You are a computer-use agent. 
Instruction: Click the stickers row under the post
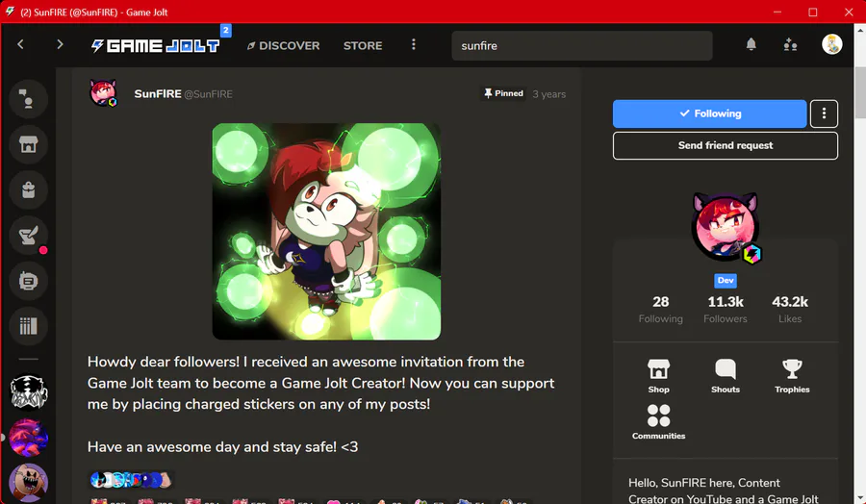[x=130, y=480]
